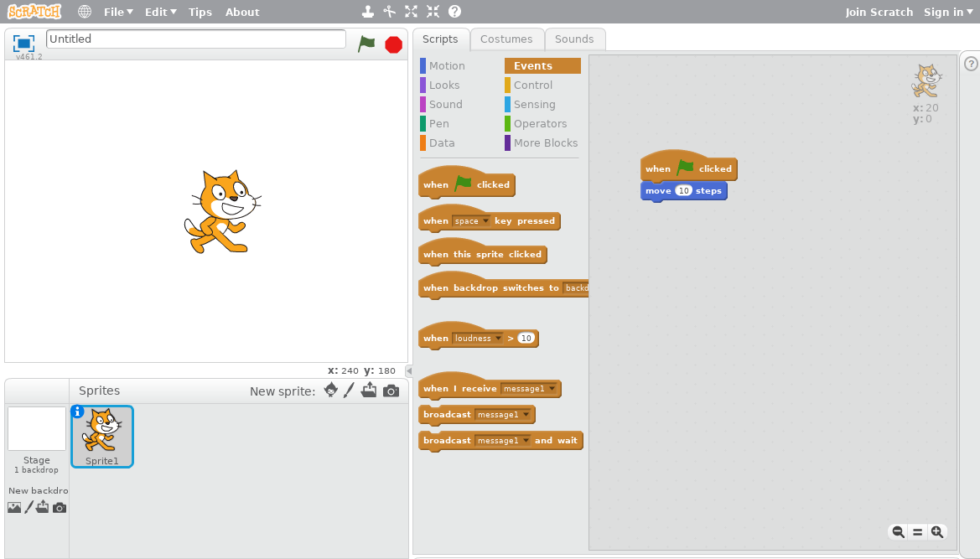Image resolution: width=980 pixels, height=559 pixels.
Task: Switch to the Scripts tab
Action: click(440, 39)
